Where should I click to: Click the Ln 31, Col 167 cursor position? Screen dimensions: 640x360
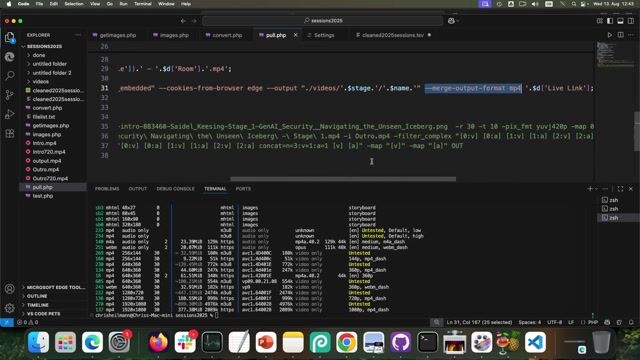tap(479, 322)
